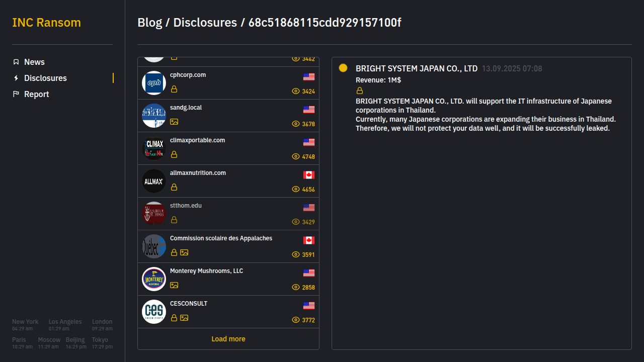
Task: Click the lock icon below Revenue: 1M$
Action: [x=360, y=90]
